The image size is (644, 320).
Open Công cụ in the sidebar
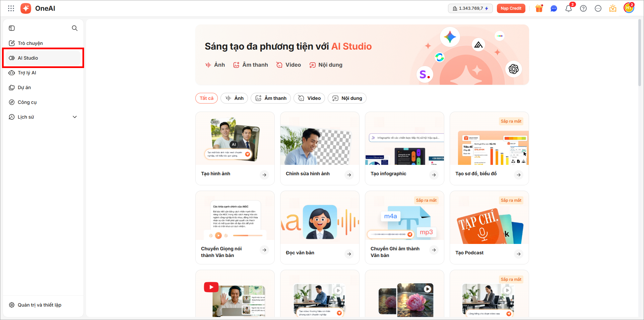pyautogui.click(x=43, y=102)
